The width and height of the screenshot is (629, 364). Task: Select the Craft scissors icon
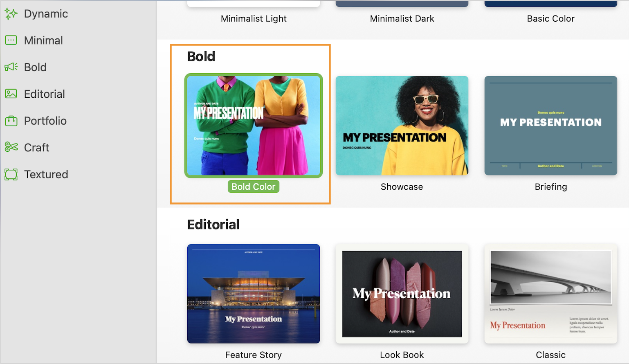(11, 147)
